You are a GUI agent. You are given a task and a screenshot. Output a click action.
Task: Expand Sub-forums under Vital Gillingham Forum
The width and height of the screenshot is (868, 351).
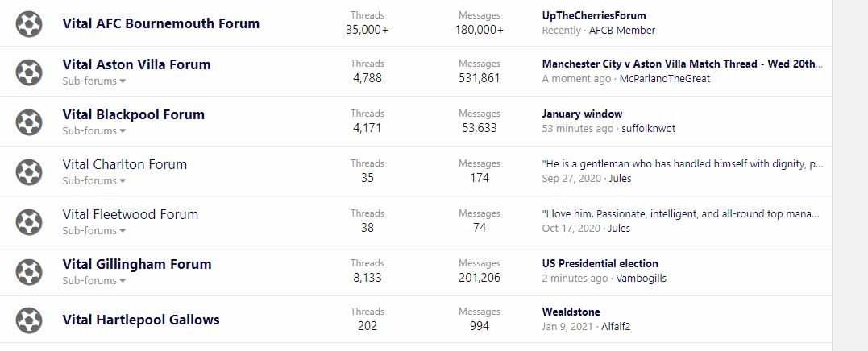[x=94, y=281]
